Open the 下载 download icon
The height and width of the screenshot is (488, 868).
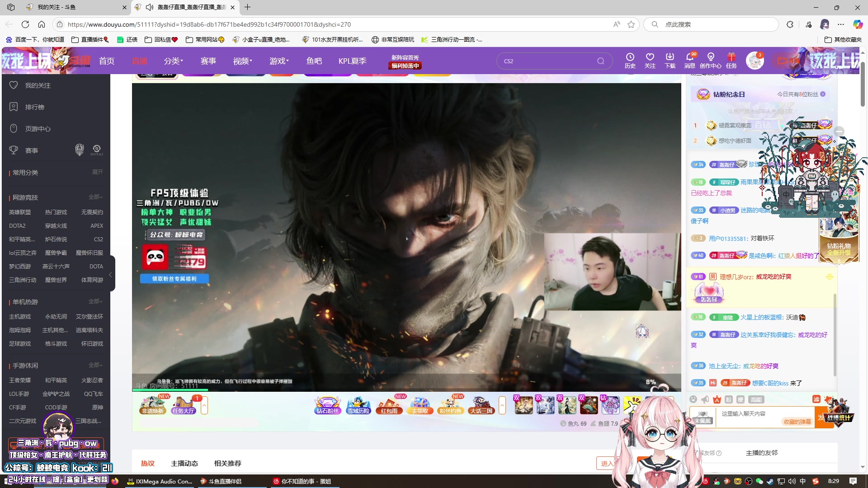(670, 61)
